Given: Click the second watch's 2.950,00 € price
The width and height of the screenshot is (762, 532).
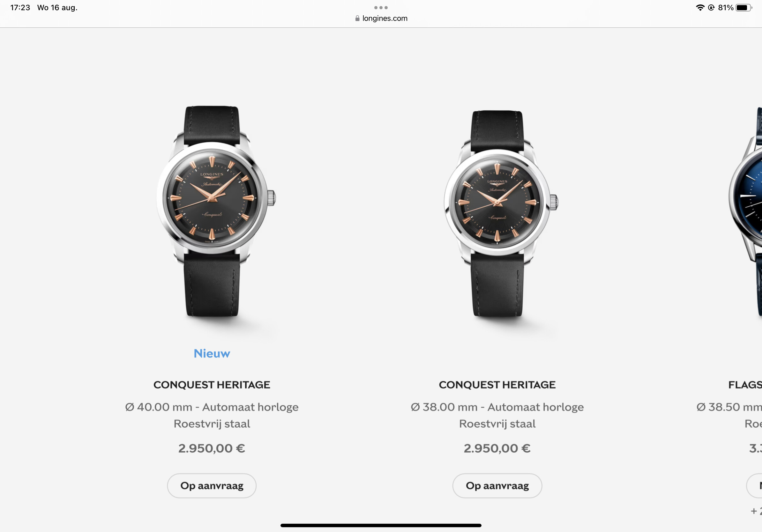Looking at the screenshot, I should (x=497, y=448).
